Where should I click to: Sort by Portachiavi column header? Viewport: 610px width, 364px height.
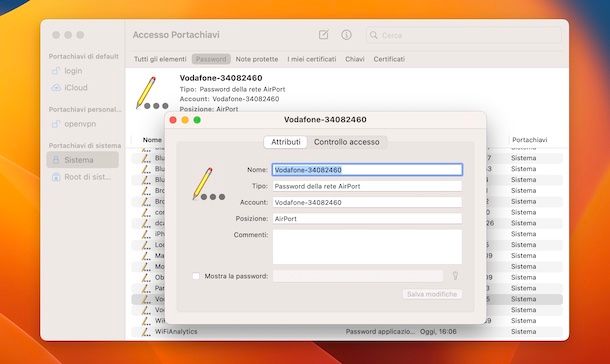(x=529, y=140)
